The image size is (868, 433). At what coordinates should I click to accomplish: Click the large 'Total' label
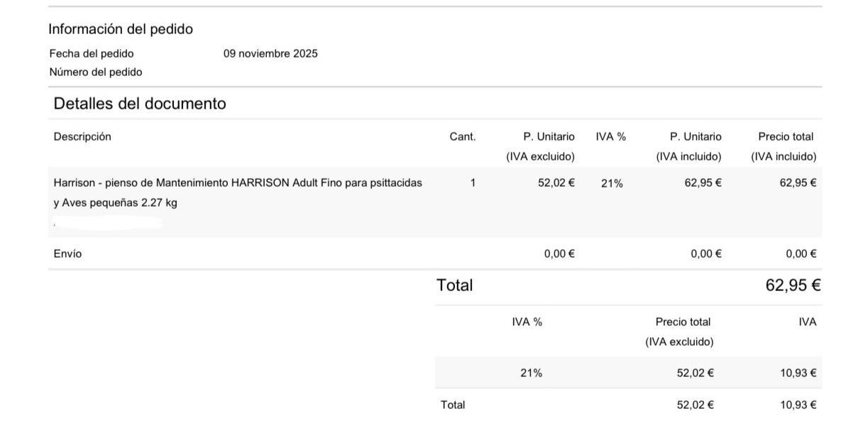point(454,285)
